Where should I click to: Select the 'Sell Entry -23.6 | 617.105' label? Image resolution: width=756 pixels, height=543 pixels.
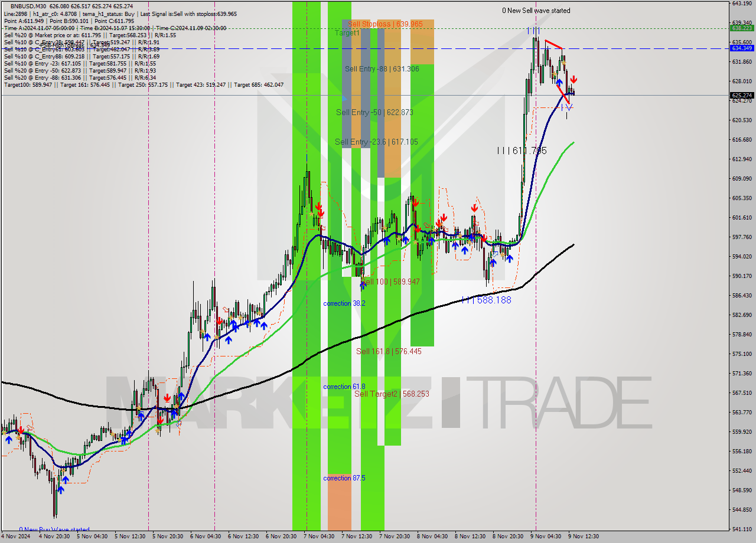tap(376, 142)
